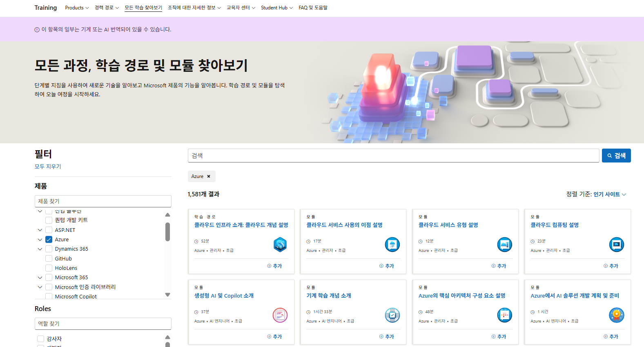Click the product list scroll-up arrow

[x=167, y=215]
